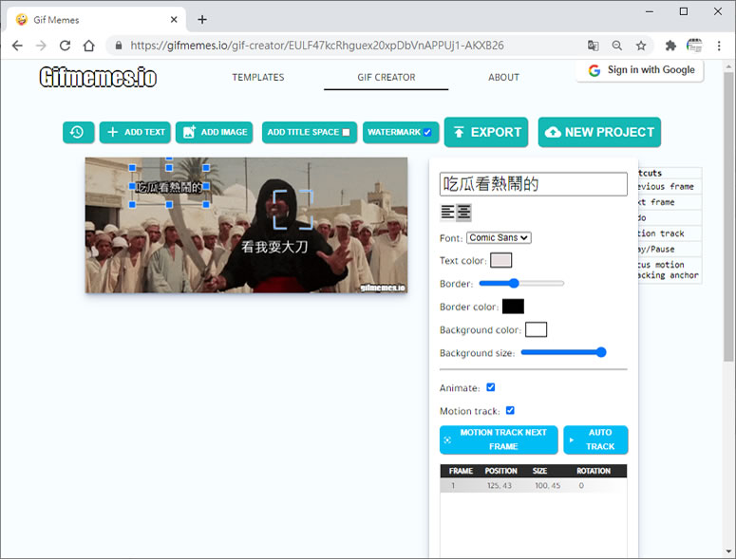
Task: Select the 看我耍大刀 caption on GIF
Action: coord(274,247)
